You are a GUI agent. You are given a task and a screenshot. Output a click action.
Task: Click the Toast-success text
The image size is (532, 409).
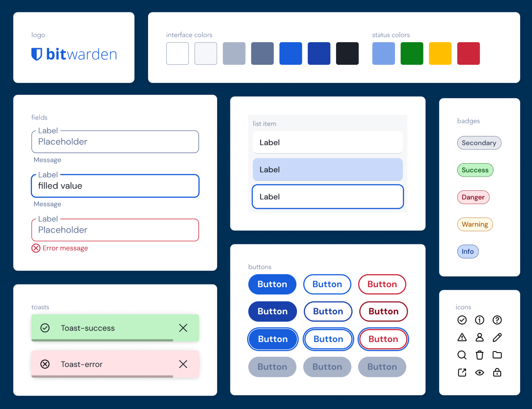click(x=88, y=328)
